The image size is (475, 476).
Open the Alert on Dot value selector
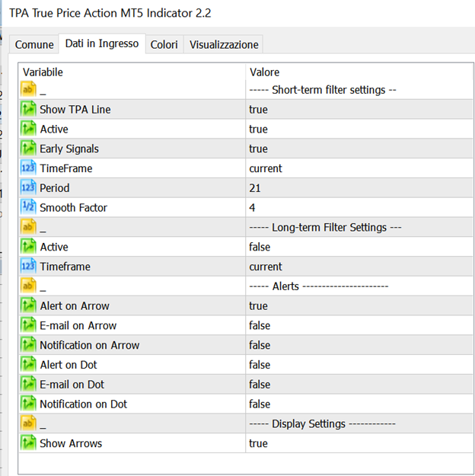pyautogui.click(x=259, y=365)
